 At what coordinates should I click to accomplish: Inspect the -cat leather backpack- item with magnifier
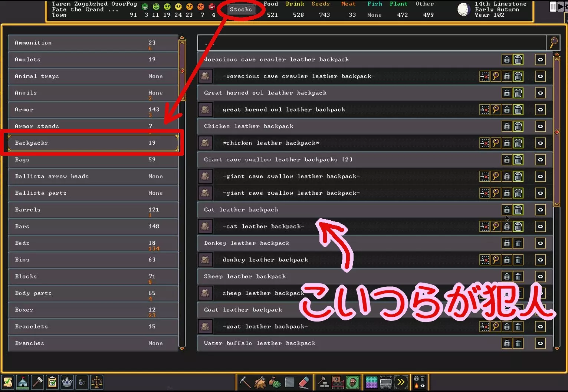[x=496, y=227]
